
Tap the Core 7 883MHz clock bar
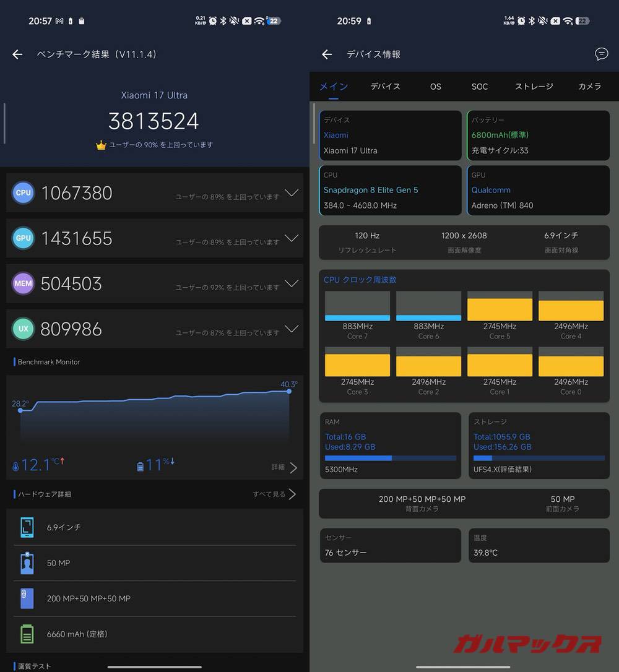358,306
